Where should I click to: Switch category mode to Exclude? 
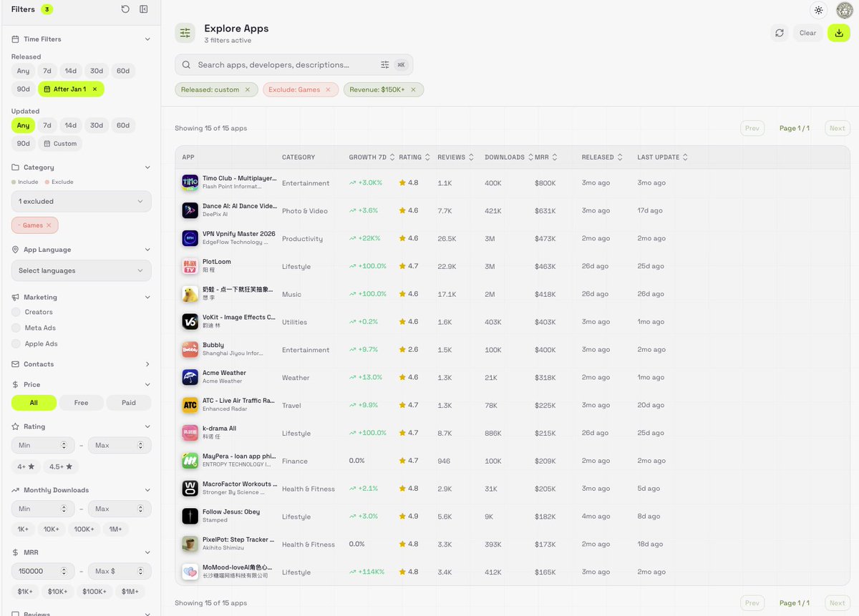click(59, 182)
